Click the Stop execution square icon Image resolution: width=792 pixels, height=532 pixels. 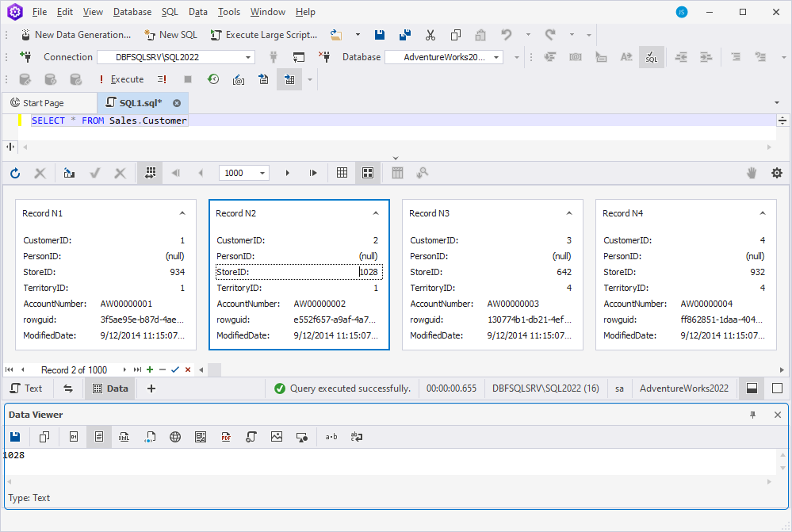(x=188, y=79)
